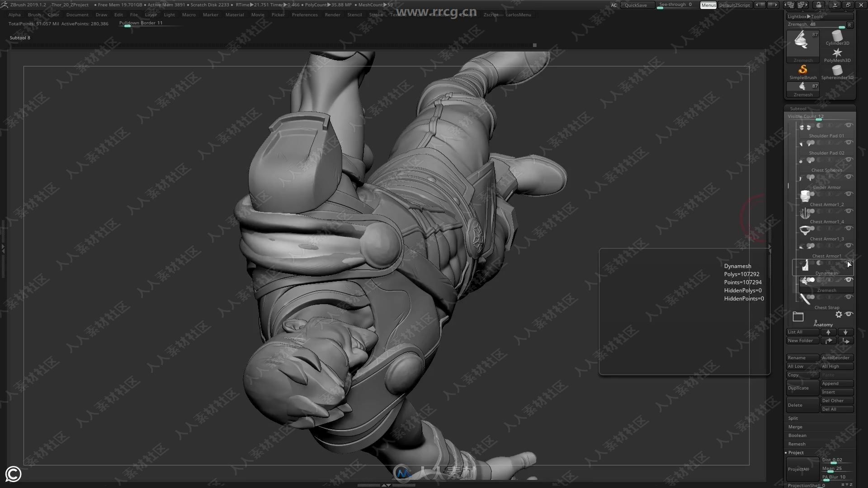Toggle Under Armor visibility eye
868x488 pixels.
coord(849,177)
